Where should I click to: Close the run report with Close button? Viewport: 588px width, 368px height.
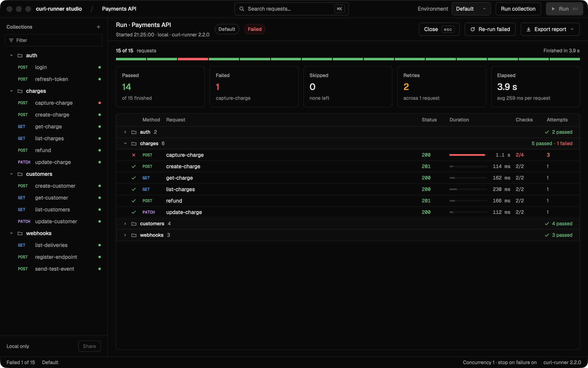click(x=439, y=29)
